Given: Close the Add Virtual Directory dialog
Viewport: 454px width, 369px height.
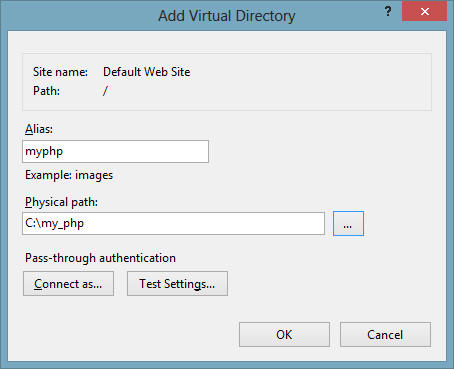Looking at the screenshot, I should tap(424, 12).
